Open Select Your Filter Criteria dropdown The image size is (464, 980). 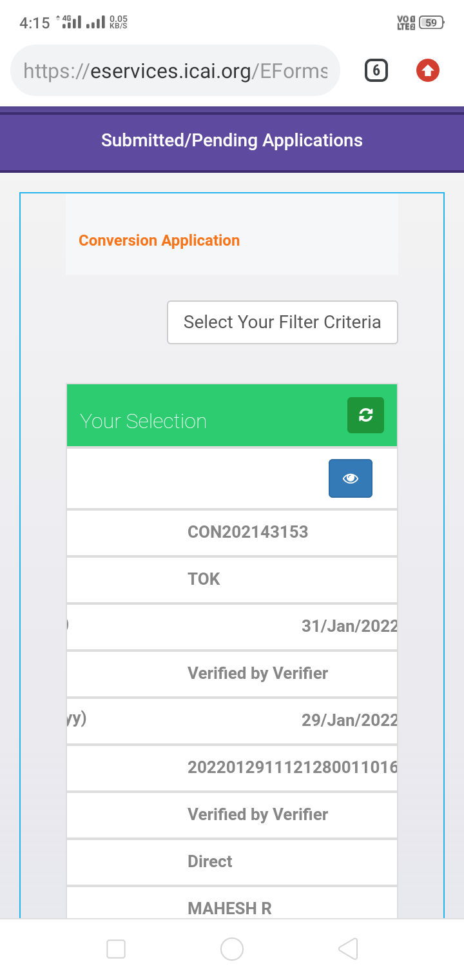tap(282, 322)
